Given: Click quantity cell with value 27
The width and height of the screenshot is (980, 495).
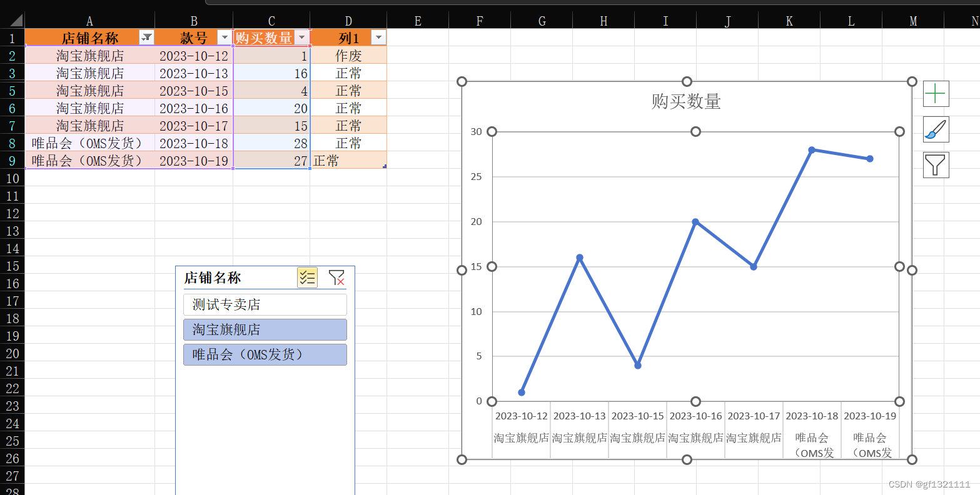Looking at the screenshot, I should (271, 161).
